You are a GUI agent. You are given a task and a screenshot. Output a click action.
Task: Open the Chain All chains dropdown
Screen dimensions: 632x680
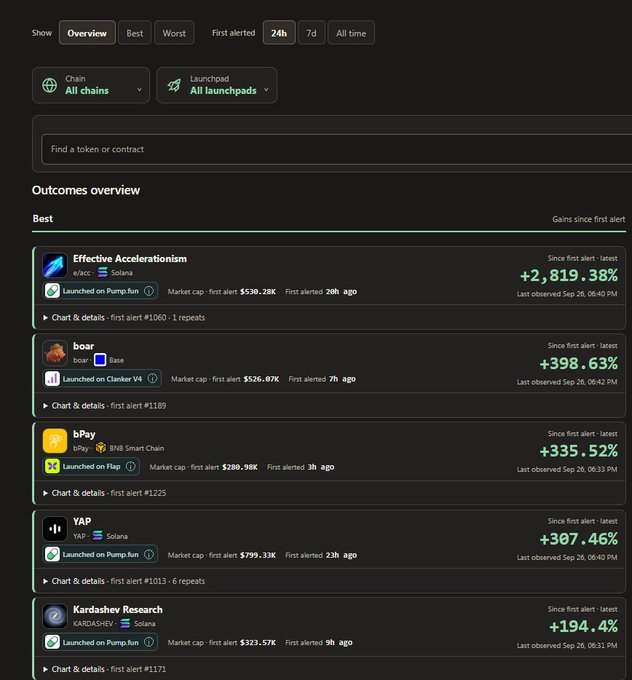pyautogui.click(x=91, y=85)
